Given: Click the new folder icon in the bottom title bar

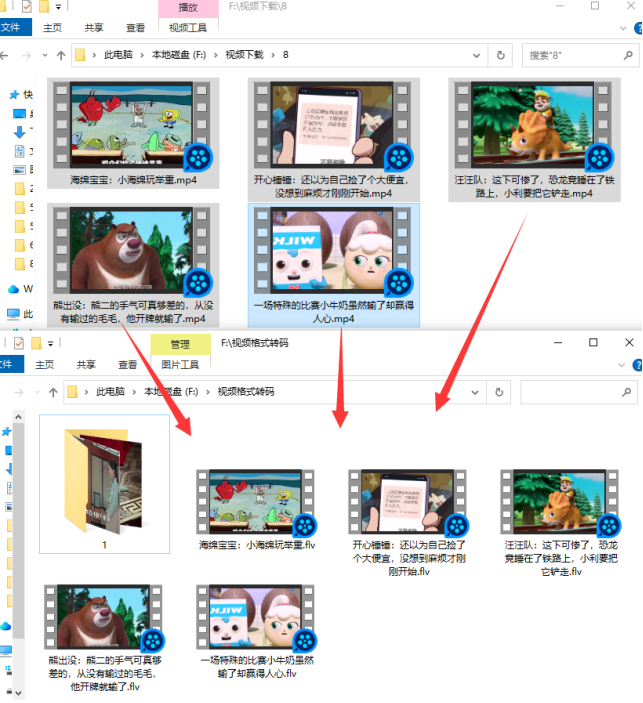Looking at the screenshot, I should [x=36, y=343].
